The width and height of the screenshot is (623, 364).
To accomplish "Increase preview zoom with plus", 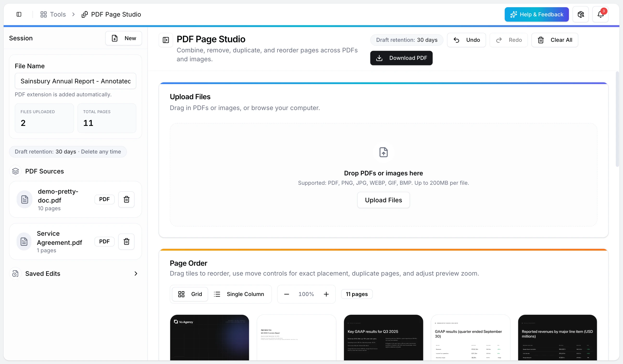I will click(326, 294).
